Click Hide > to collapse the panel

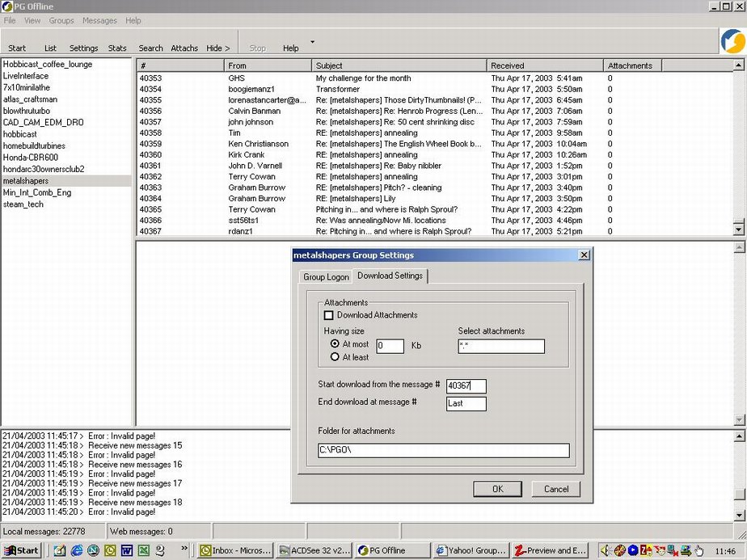click(x=218, y=48)
